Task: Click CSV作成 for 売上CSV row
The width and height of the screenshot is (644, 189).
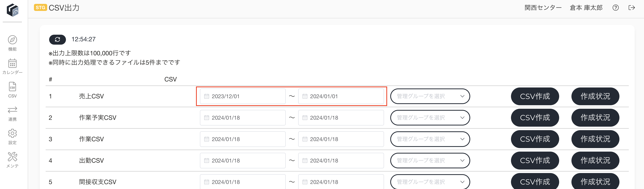Action: pos(535,96)
